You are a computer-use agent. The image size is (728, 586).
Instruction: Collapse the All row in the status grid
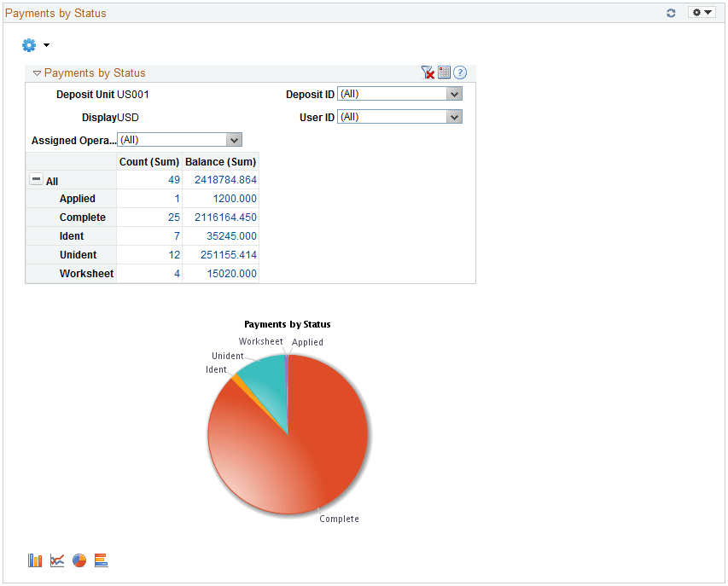tap(35, 179)
